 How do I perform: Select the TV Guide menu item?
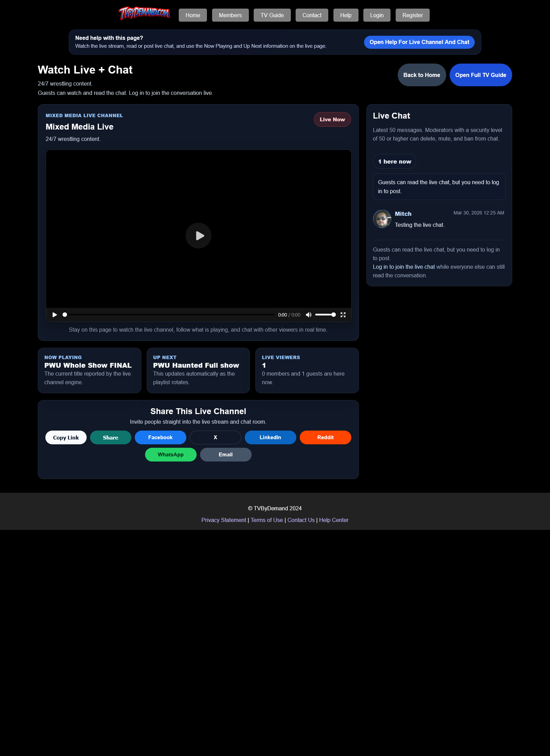(272, 15)
